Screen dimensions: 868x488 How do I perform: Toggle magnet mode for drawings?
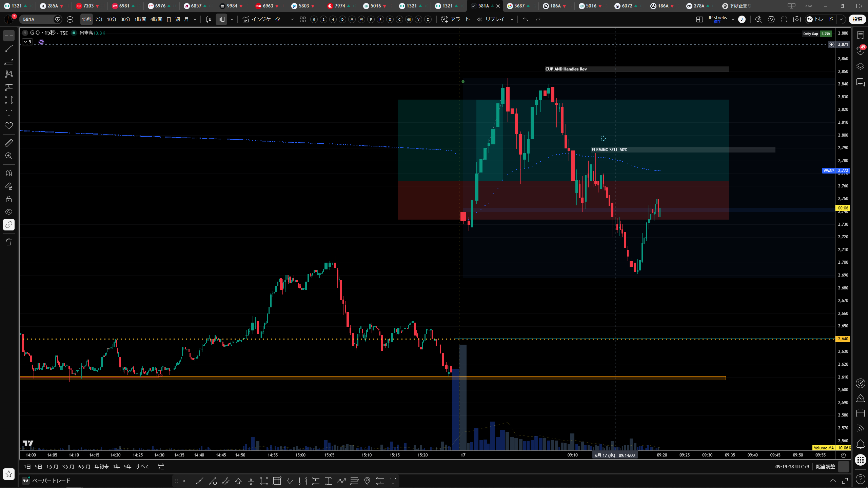coord(9,173)
